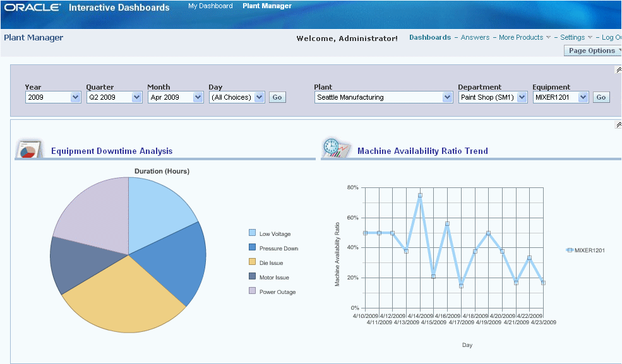Click the Oracle logo in the header
The width and height of the screenshot is (622, 364).
coord(33,7)
